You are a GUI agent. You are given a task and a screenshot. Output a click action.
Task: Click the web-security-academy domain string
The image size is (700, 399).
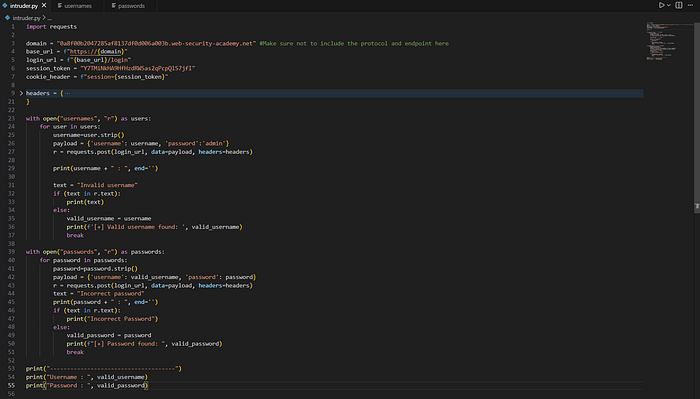click(156, 43)
